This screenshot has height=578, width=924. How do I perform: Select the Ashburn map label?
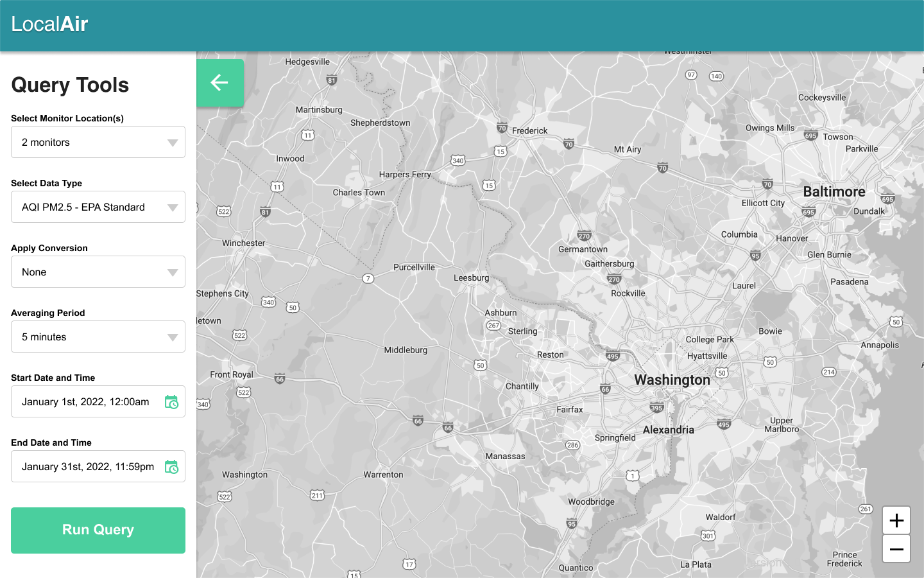click(501, 313)
